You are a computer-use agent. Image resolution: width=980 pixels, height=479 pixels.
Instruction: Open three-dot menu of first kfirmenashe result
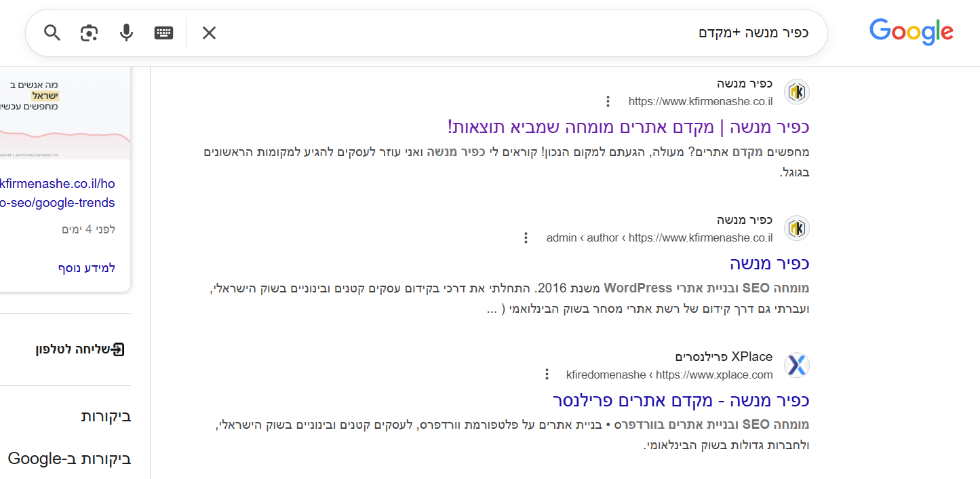tap(608, 102)
